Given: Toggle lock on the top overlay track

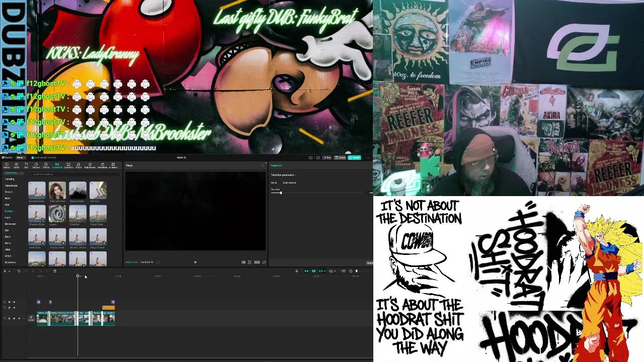Looking at the screenshot, I should click(x=9, y=302).
